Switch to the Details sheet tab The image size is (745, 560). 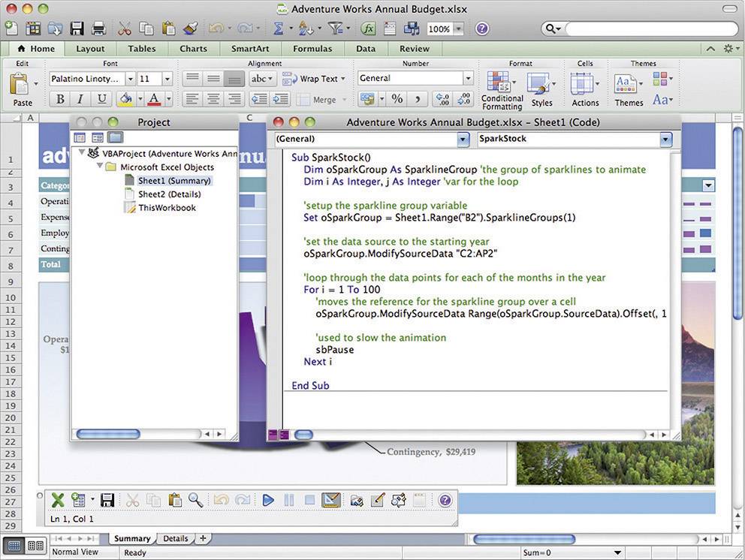click(175, 539)
